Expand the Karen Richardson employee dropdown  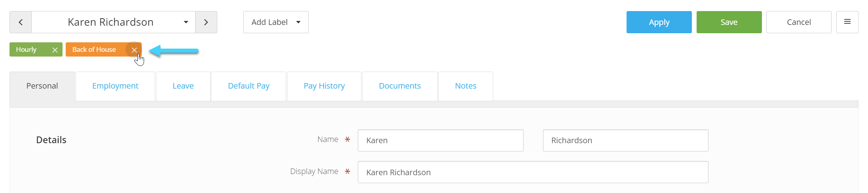pos(113,22)
